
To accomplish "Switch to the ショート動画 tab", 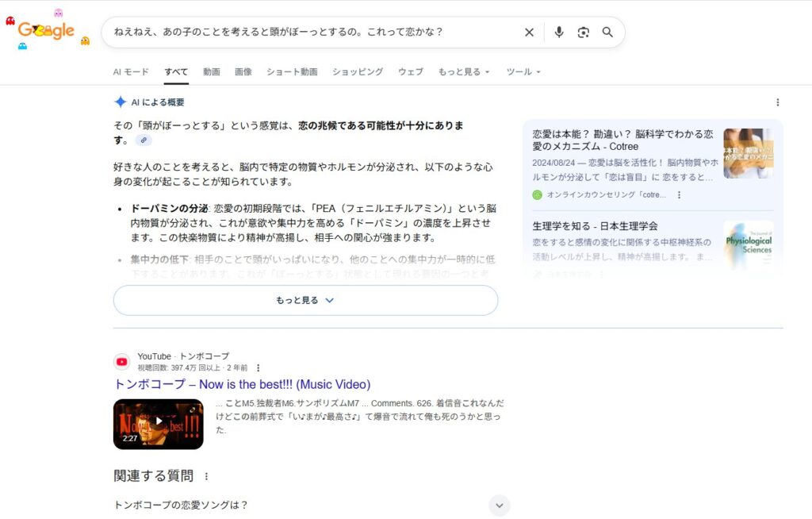I will [x=292, y=72].
